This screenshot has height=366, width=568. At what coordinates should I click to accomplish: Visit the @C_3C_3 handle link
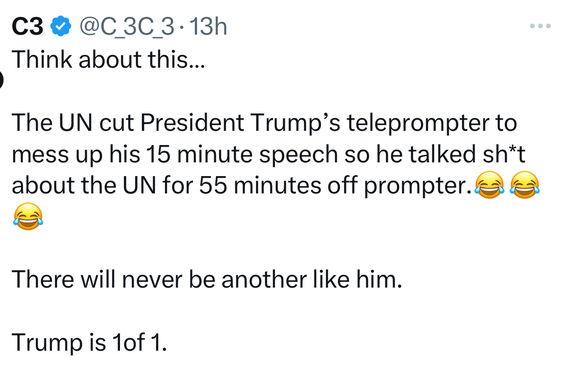tap(126, 27)
